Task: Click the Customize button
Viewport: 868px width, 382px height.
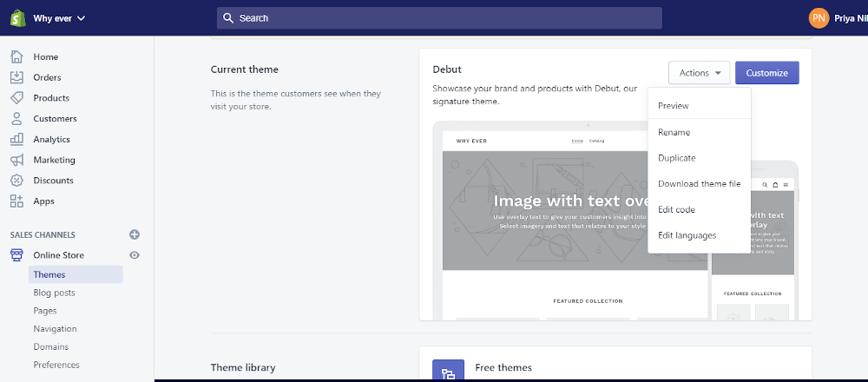Action: click(766, 73)
